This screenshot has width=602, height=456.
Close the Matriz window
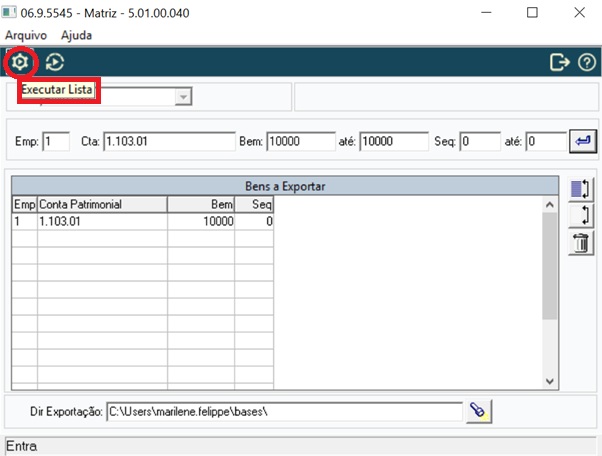tap(579, 13)
